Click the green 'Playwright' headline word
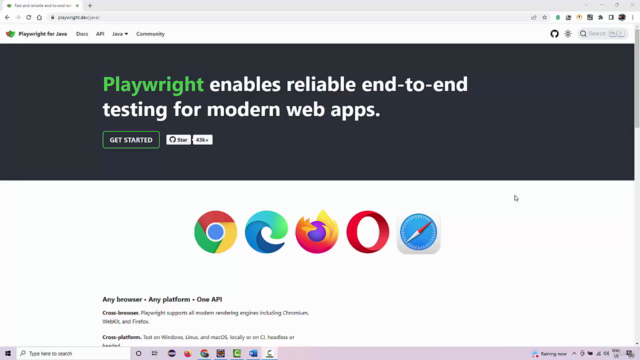 (153, 85)
